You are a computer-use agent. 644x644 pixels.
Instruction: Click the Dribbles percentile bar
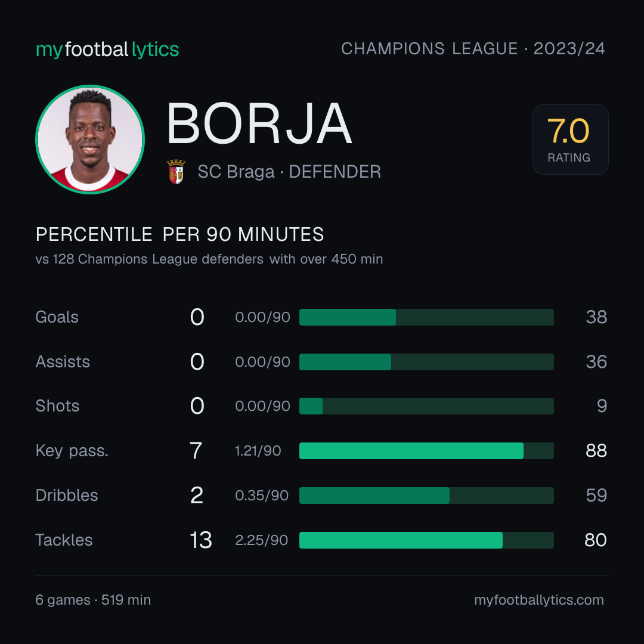[x=426, y=496]
